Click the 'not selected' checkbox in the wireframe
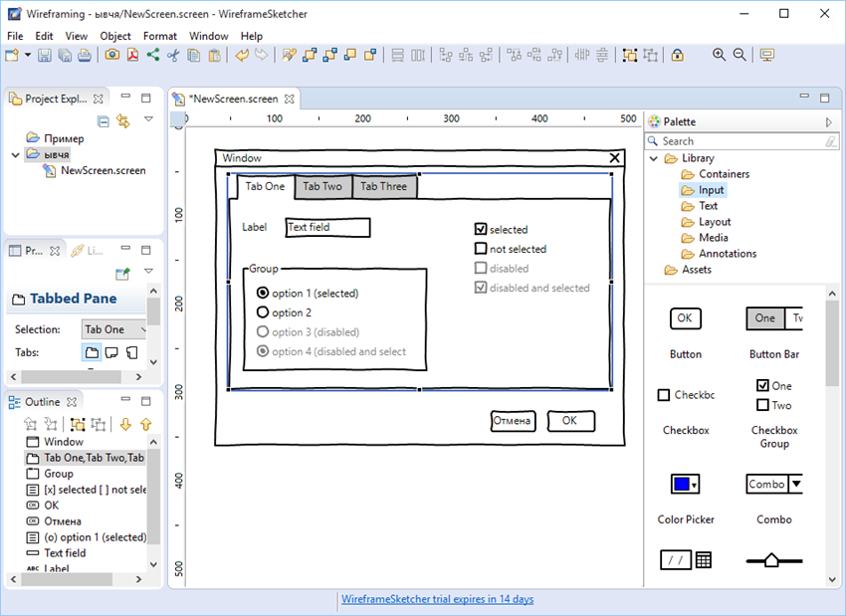 [480, 249]
